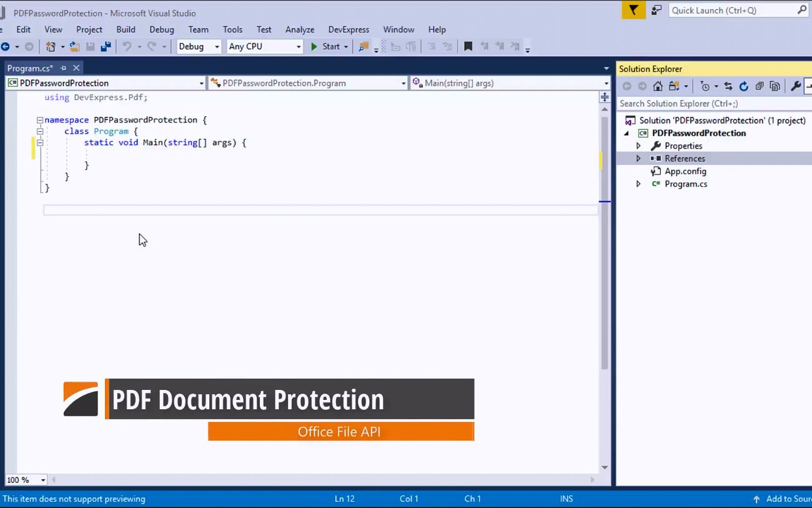Open the Project menu
Viewport: 812px width, 508px height.
[89, 29]
